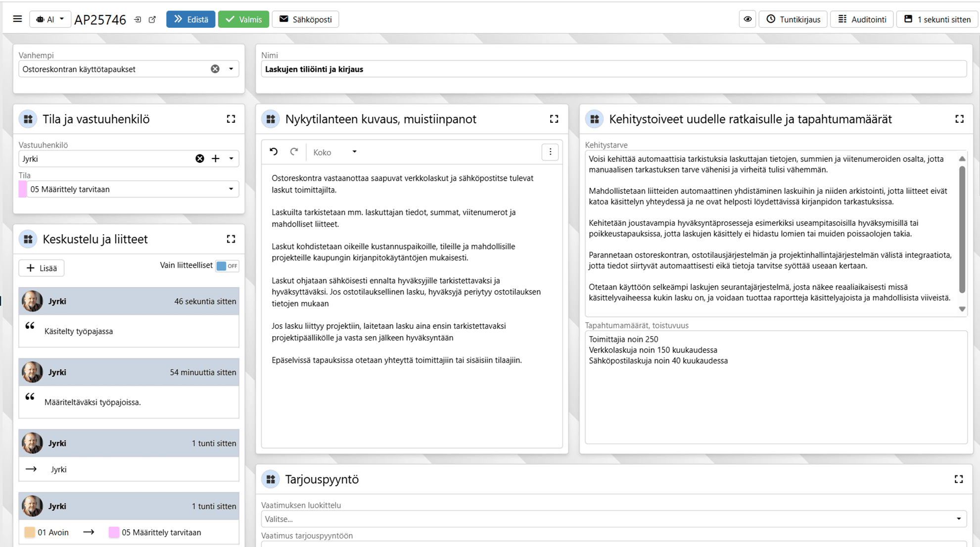
Task: Add a person with the Vastuuhenkilö plus icon
Action: [216, 159]
